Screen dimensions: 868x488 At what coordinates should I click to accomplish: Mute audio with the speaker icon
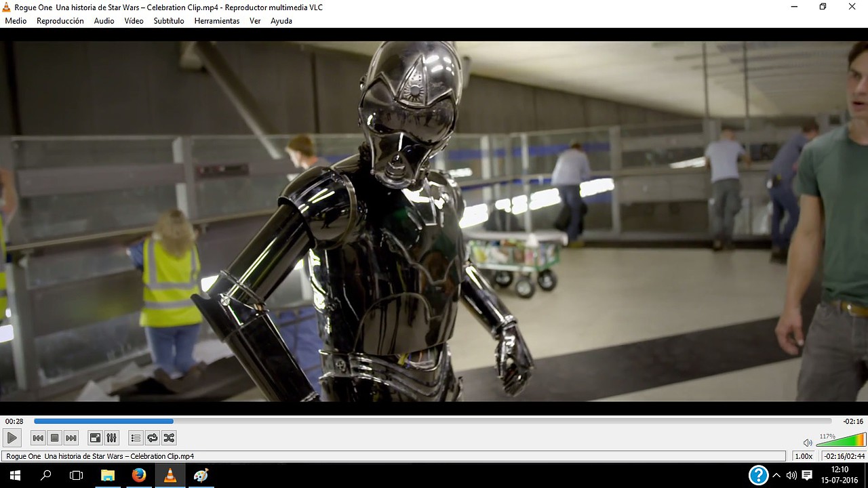808,443
